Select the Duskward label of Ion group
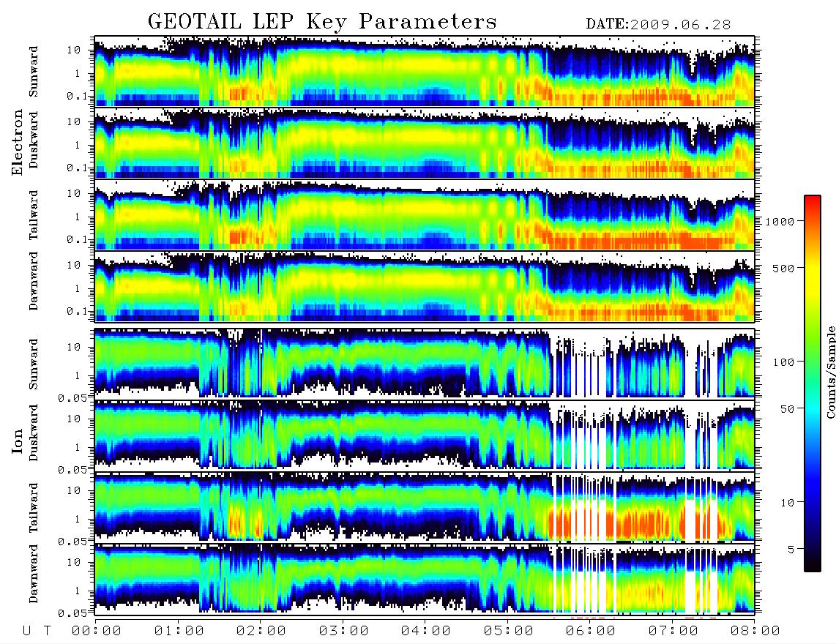This screenshot has height=644, width=836. click(34, 433)
